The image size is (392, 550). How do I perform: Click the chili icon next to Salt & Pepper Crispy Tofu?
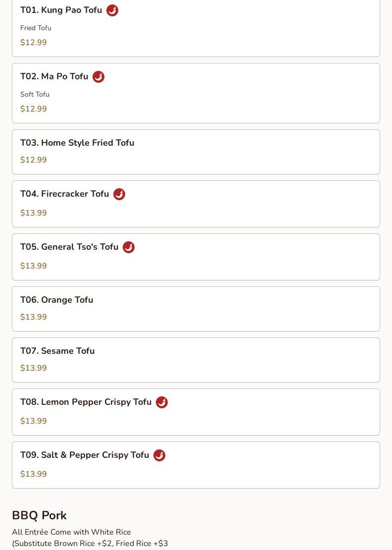159,455
